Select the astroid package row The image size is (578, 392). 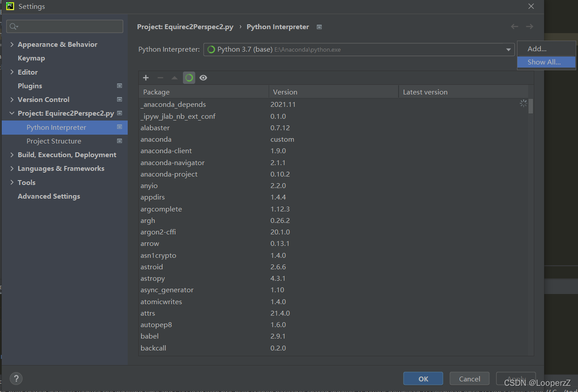click(x=334, y=267)
